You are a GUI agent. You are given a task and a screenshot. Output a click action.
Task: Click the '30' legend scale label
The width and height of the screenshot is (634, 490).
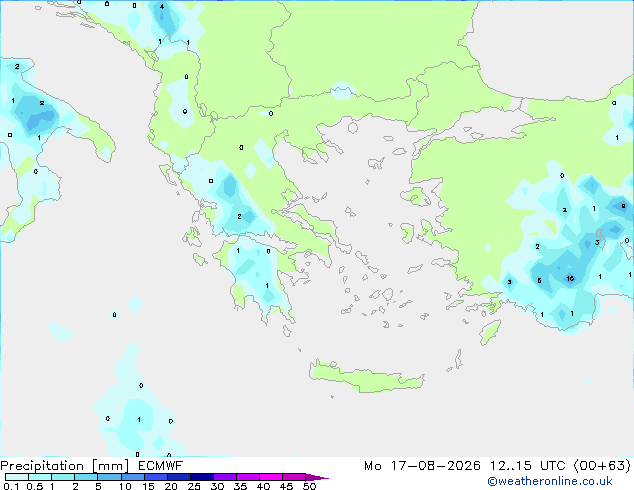217,486
